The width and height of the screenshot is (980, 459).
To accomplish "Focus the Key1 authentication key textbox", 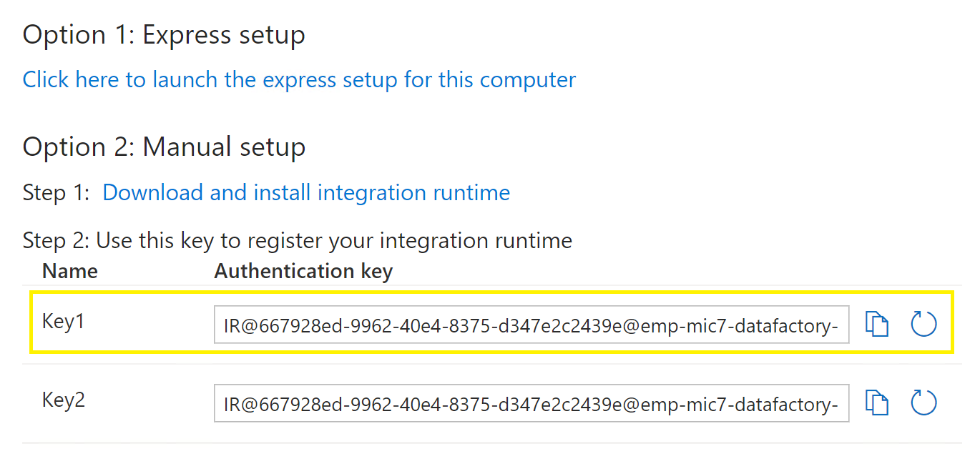I will [531, 325].
